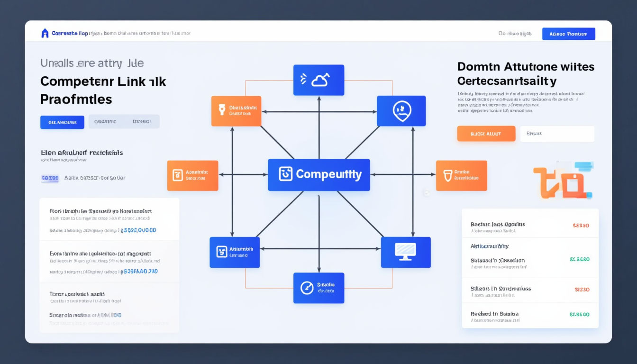Open the Bectraz row in price list

(530, 227)
